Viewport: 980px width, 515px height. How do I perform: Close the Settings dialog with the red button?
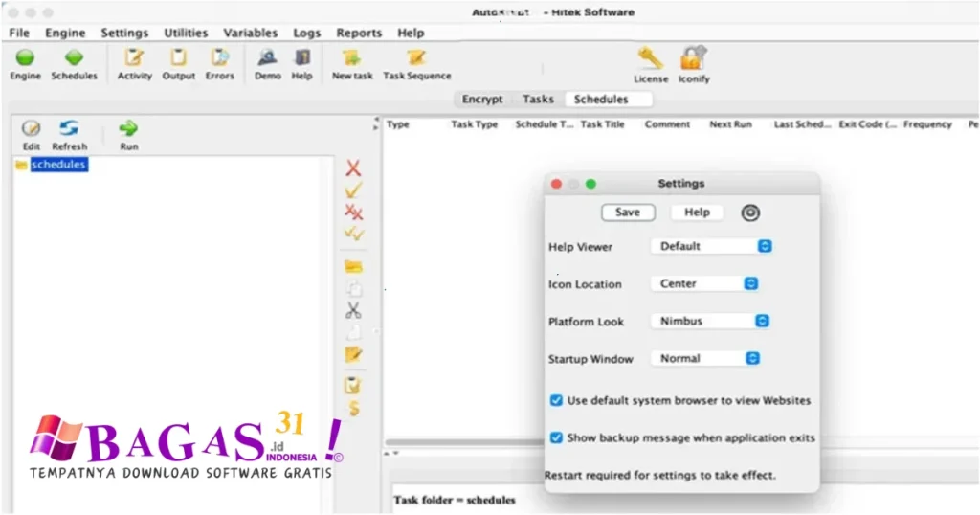[556, 184]
